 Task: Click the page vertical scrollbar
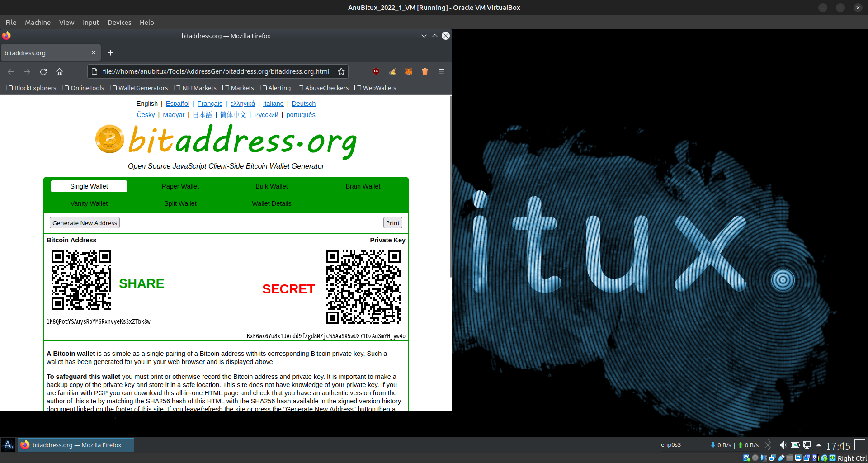pyautogui.click(x=450, y=186)
